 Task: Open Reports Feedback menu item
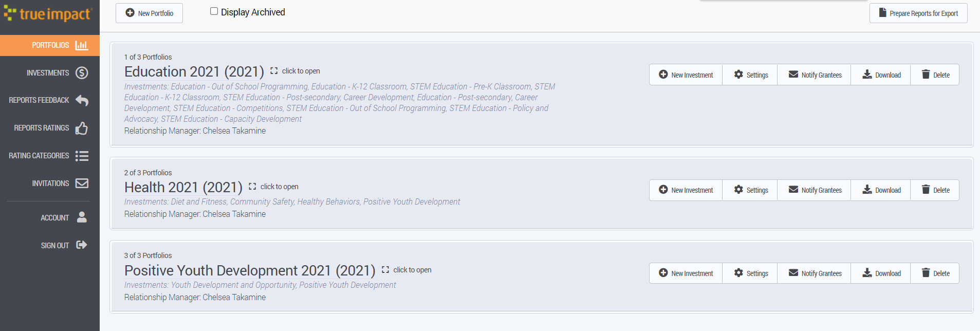[50, 100]
